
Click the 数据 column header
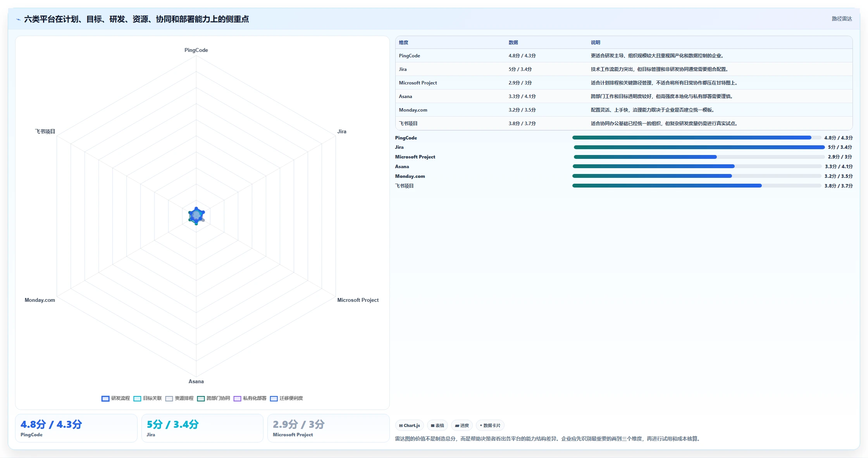click(513, 43)
